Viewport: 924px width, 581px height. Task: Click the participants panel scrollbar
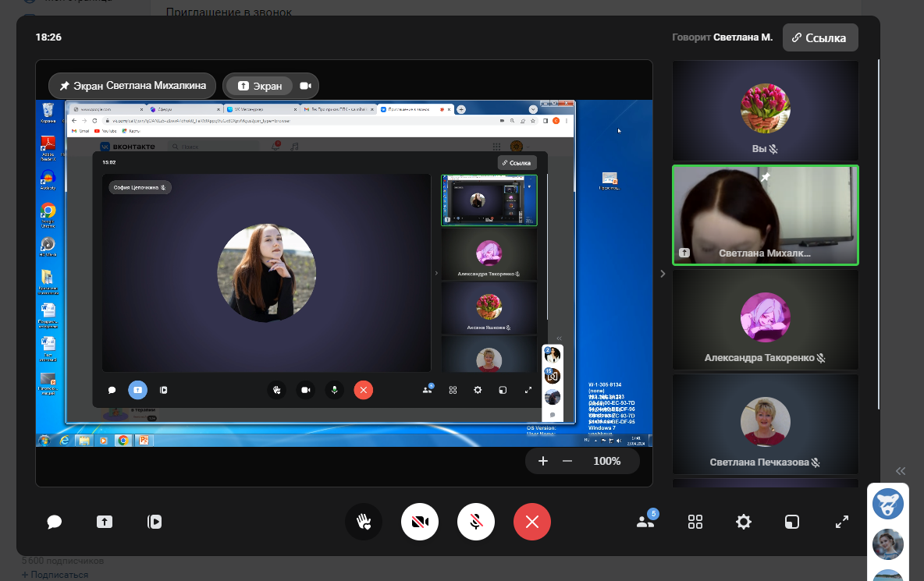click(x=879, y=236)
